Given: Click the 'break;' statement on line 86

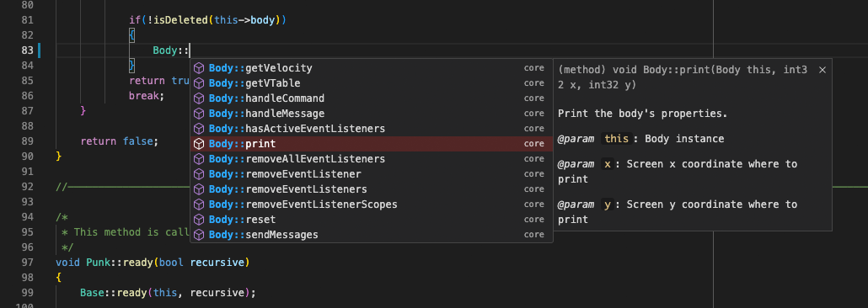Looking at the screenshot, I should click(x=147, y=96).
